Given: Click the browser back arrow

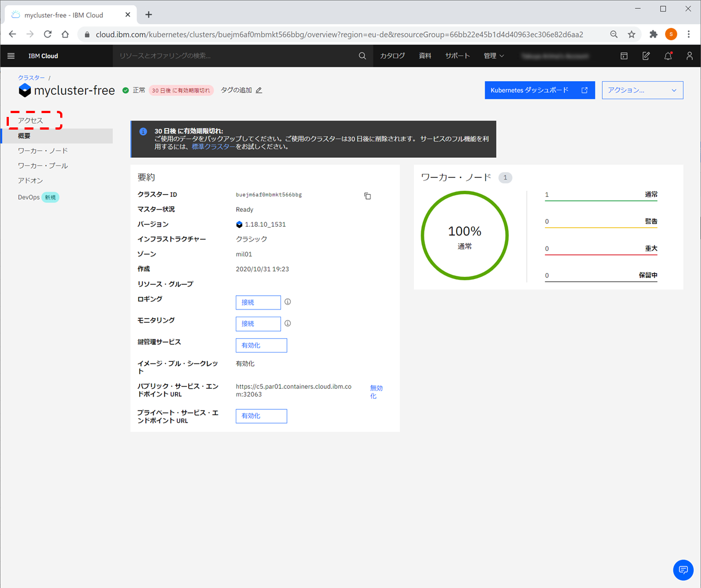Looking at the screenshot, I should click(x=13, y=34).
